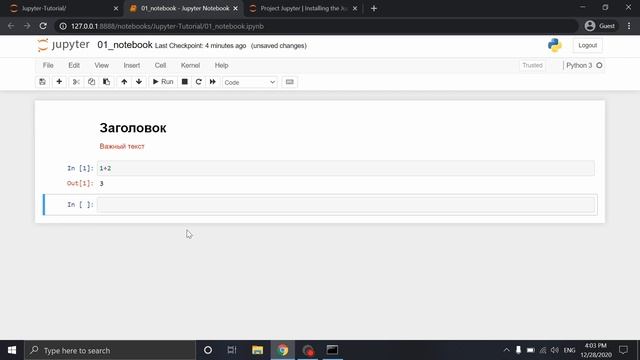Cut selected cells with scissors icon
This screenshot has height=360, width=640.
(x=76, y=82)
